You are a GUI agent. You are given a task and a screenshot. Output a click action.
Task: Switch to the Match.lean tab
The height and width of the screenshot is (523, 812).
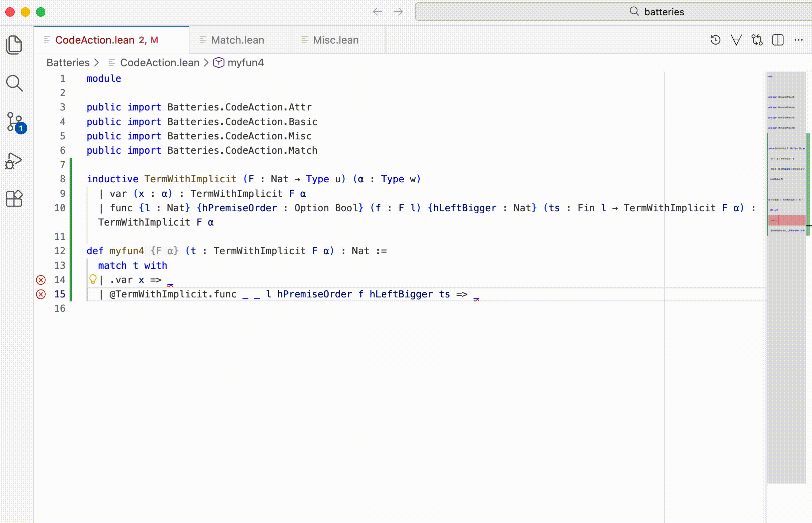coord(237,40)
